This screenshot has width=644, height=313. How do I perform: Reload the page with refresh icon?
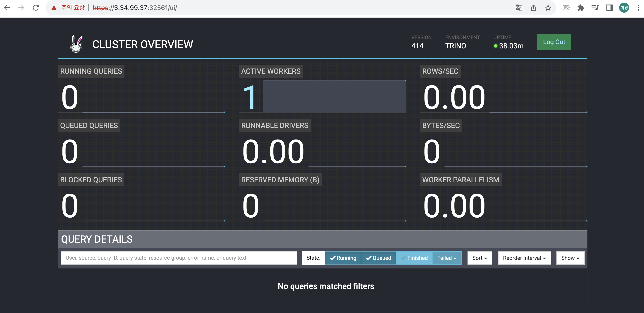(x=36, y=8)
